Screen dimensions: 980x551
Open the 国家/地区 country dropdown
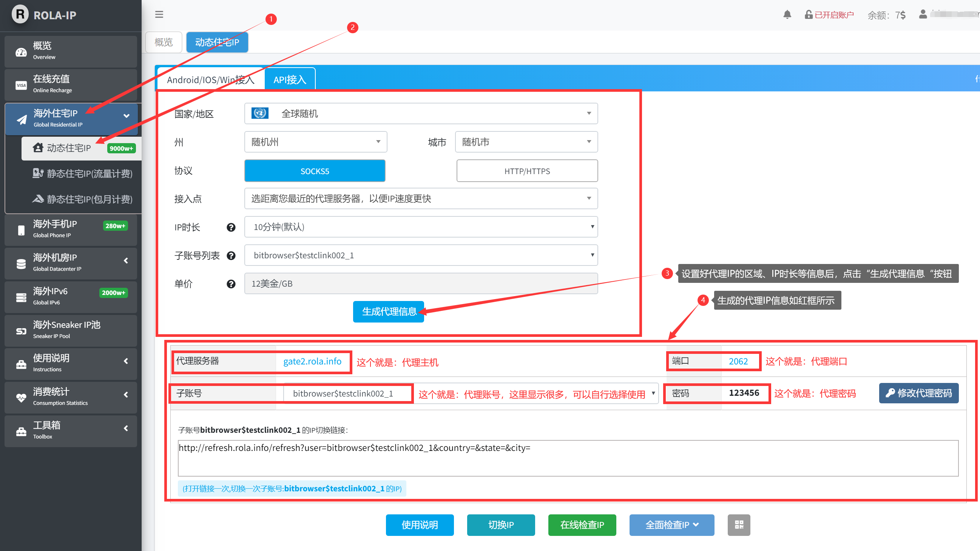point(421,113)
